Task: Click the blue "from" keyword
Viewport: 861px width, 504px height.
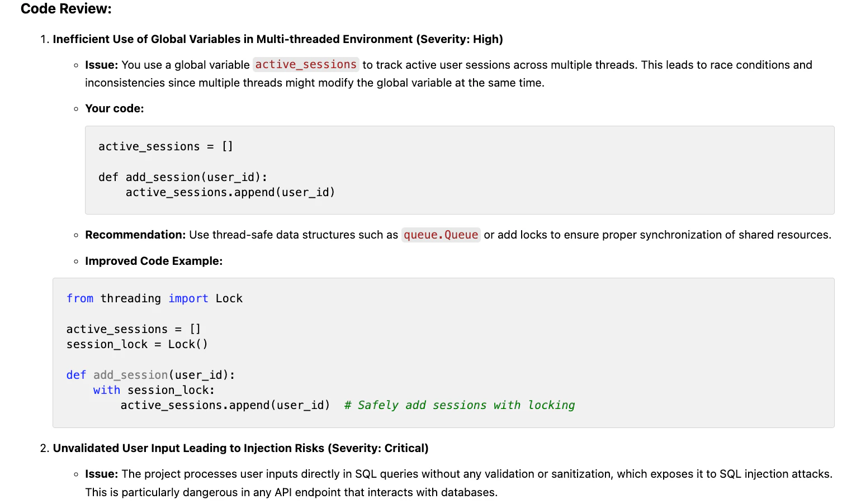Action: [80, 298]
